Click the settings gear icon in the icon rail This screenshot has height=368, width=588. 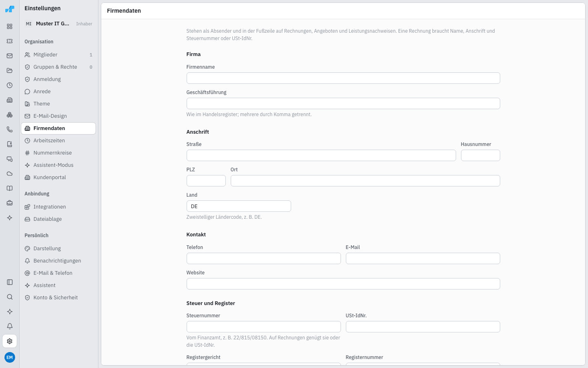(x=10, y=341)
